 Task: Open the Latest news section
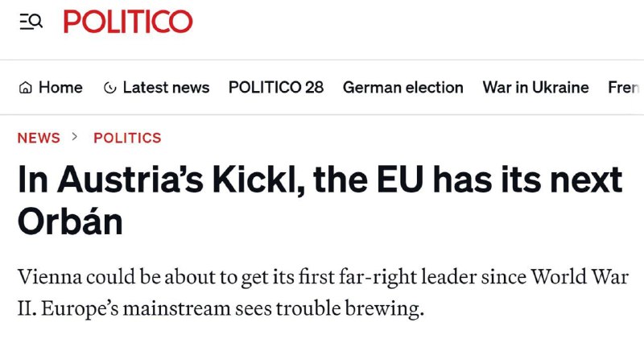tap(166, 88)
